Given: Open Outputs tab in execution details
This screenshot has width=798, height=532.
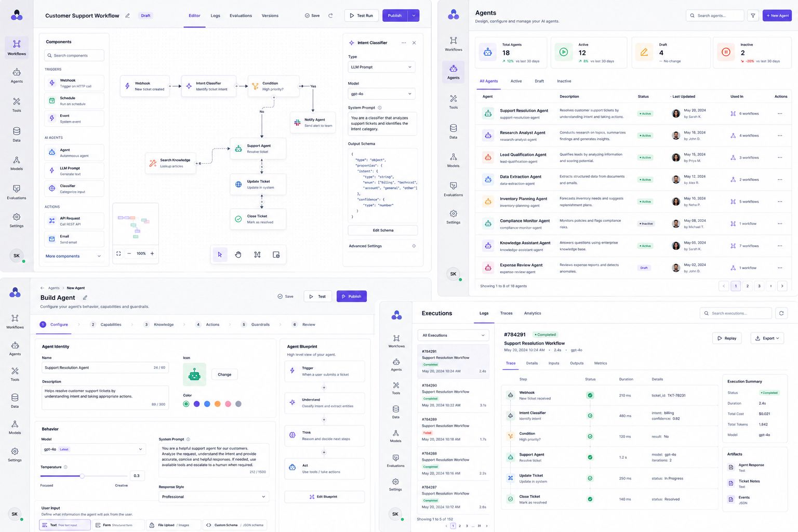Looking at the screenshot, I should tap(577, 363).
